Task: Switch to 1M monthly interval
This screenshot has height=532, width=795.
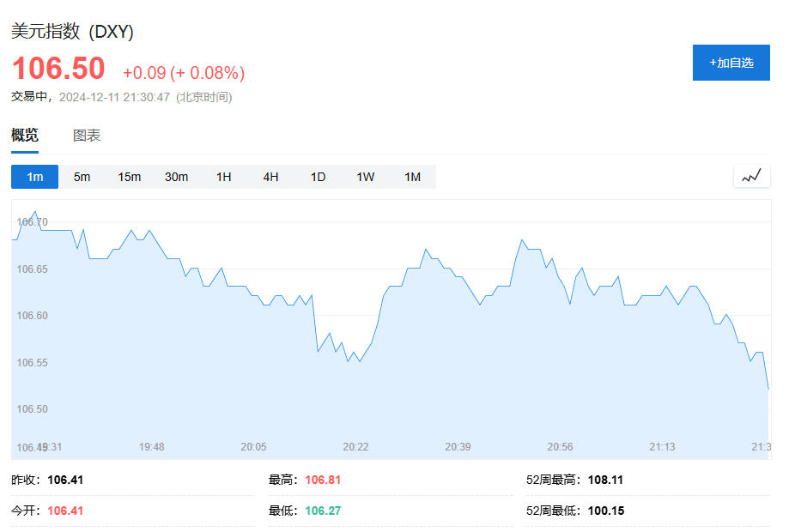Action: point(412,177)
